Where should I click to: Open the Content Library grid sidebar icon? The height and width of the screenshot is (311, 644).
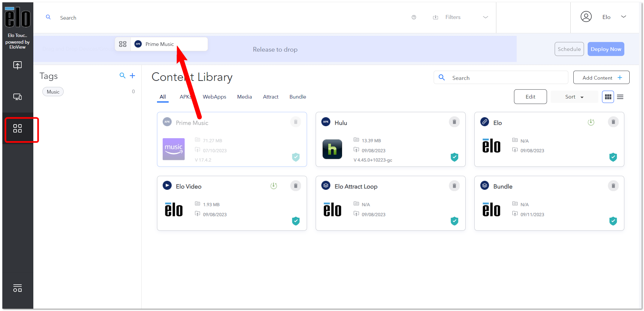(17, 129)
